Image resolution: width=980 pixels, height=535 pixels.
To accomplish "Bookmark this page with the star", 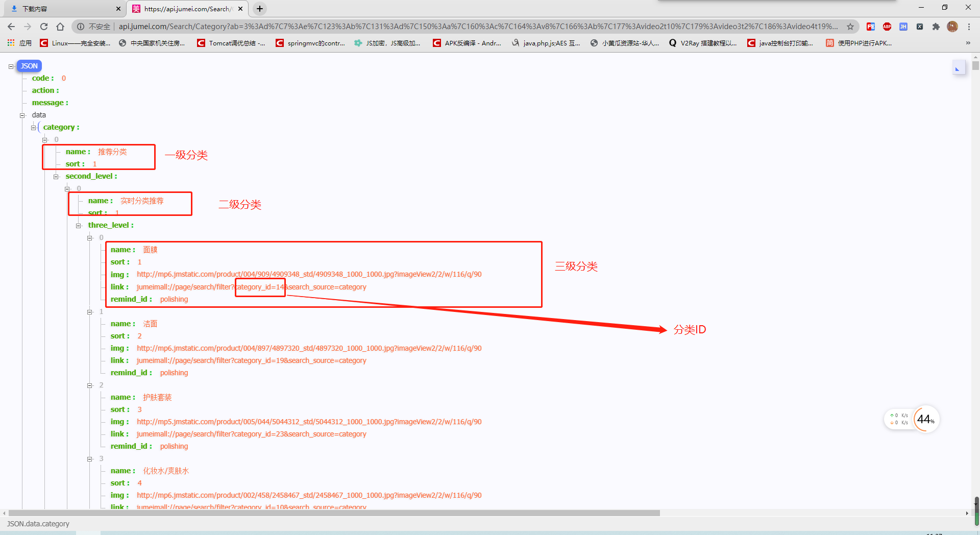I will tap(850, 27).
